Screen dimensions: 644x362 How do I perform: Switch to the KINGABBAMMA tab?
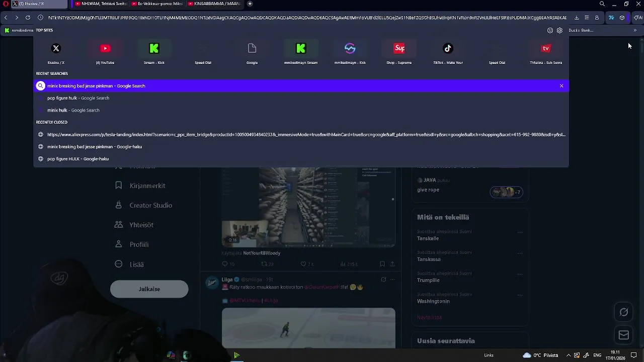[213, 4]
